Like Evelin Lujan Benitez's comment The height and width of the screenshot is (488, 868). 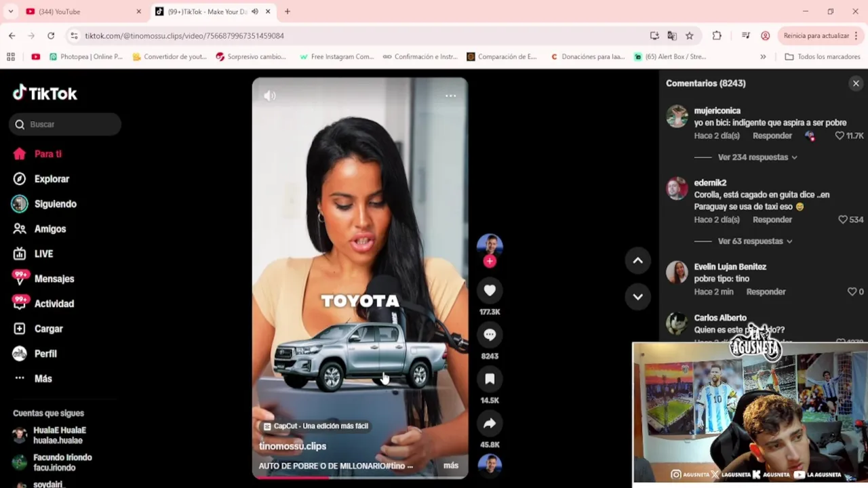coord(852,291)
